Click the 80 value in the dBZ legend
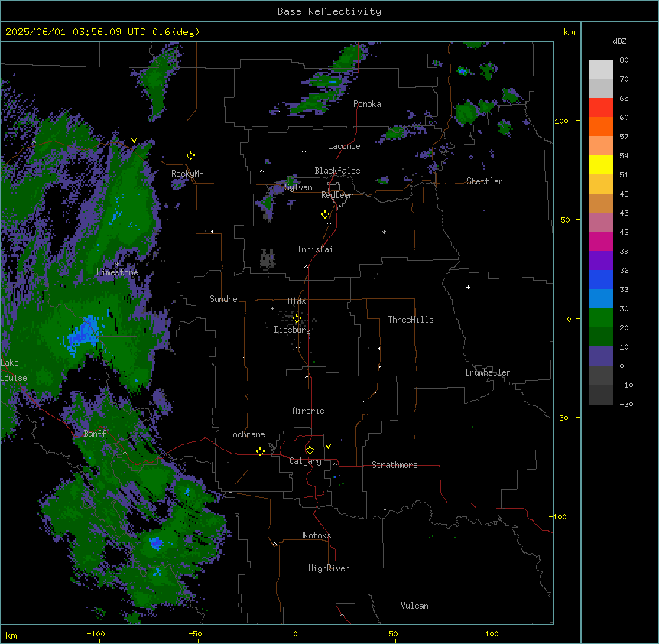The height and width of the screenshot is (644, 659). (624, 60)
